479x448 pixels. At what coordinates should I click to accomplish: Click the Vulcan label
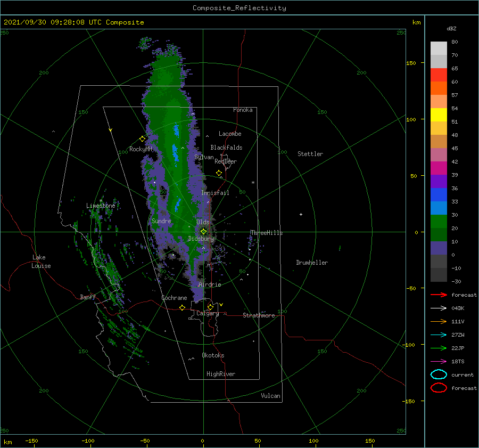[271, 396]
